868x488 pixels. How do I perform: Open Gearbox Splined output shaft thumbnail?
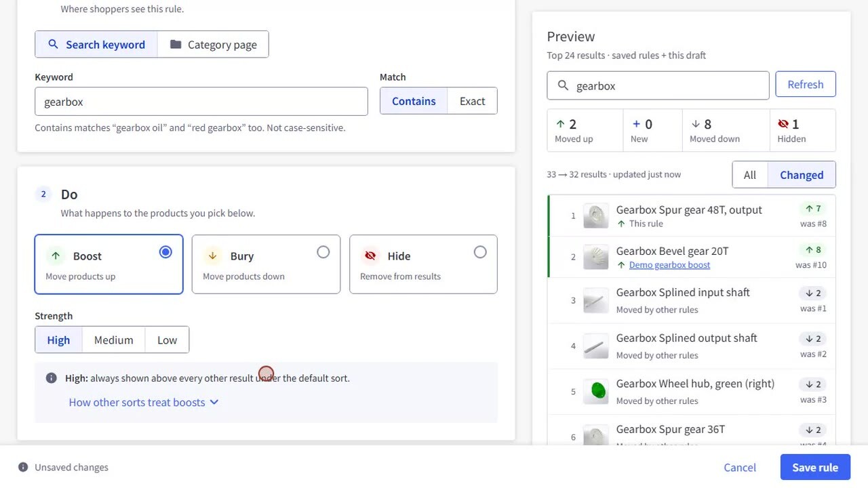596,346
